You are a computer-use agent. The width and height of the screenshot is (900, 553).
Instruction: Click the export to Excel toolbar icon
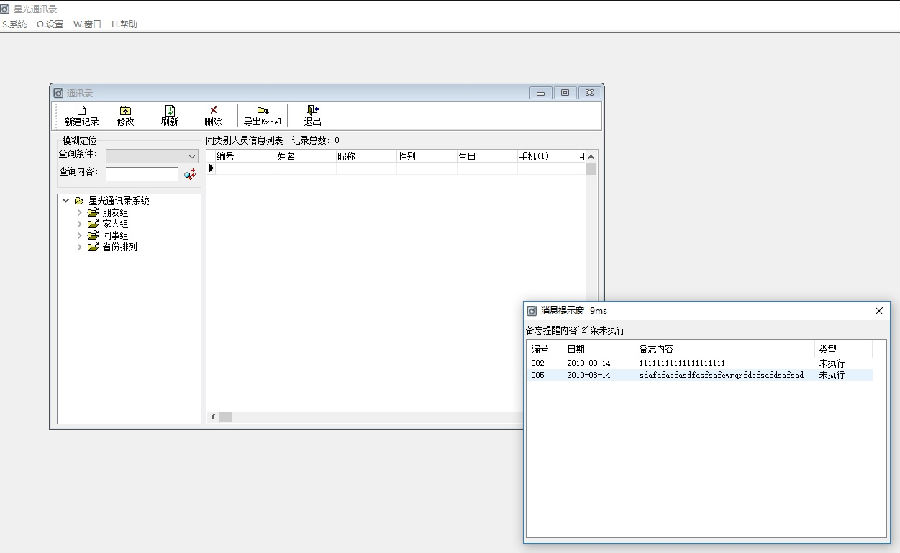click(x=262, y=115)
